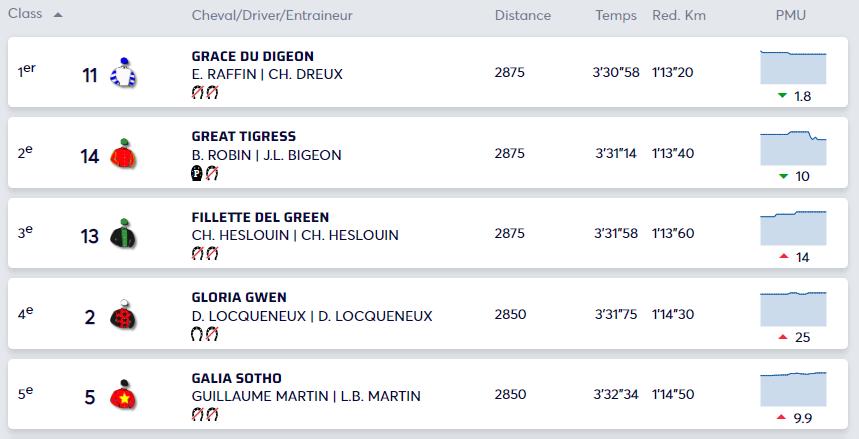Viewport: 859px width, 439px height.
Task: Click horseshoe icons under Galia Sotho
Action: point(204,415)
